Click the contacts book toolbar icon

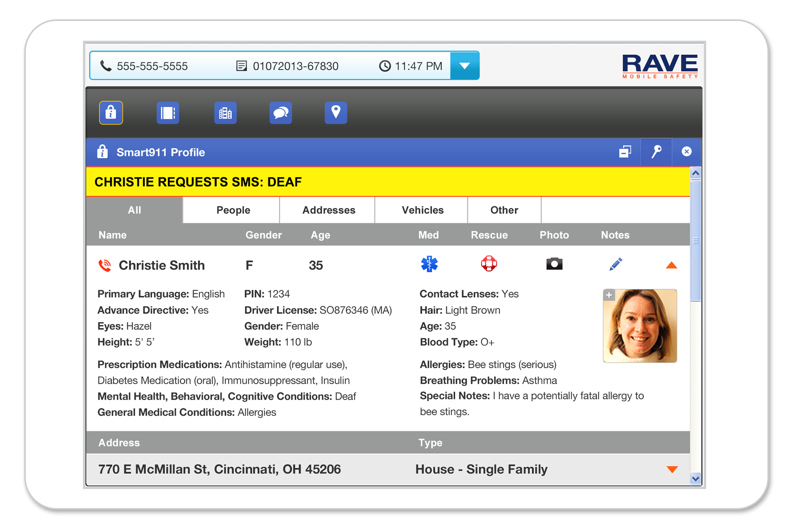(x=167, y=112)
